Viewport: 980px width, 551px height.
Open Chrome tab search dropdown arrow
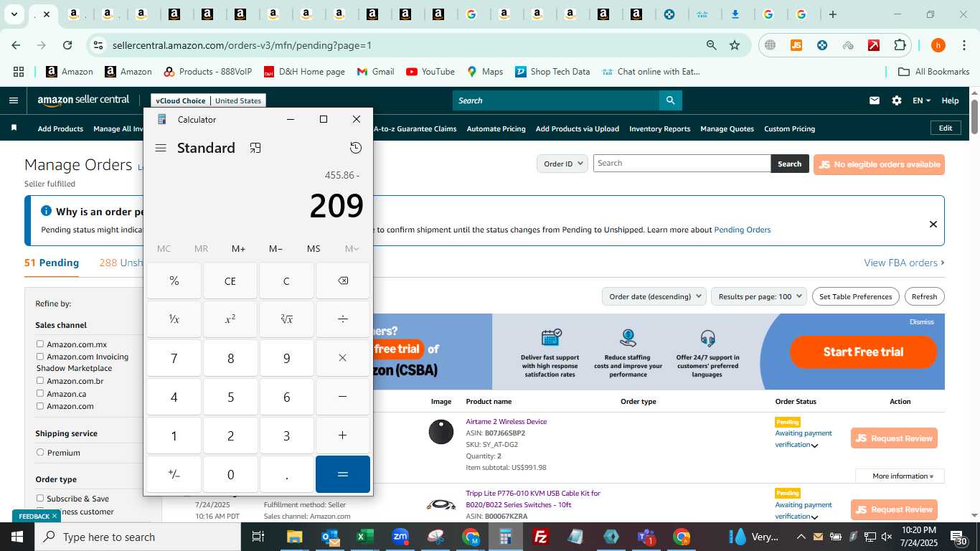pos(14,14)
